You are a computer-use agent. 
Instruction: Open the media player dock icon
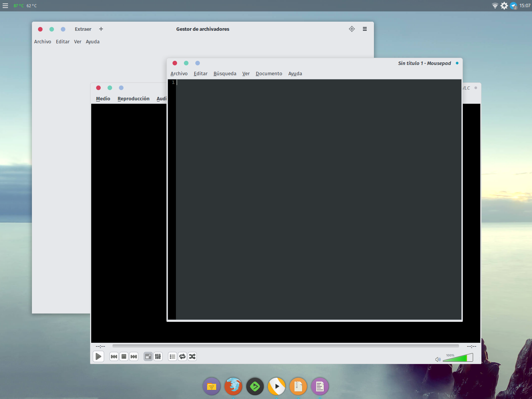(277, 386)
